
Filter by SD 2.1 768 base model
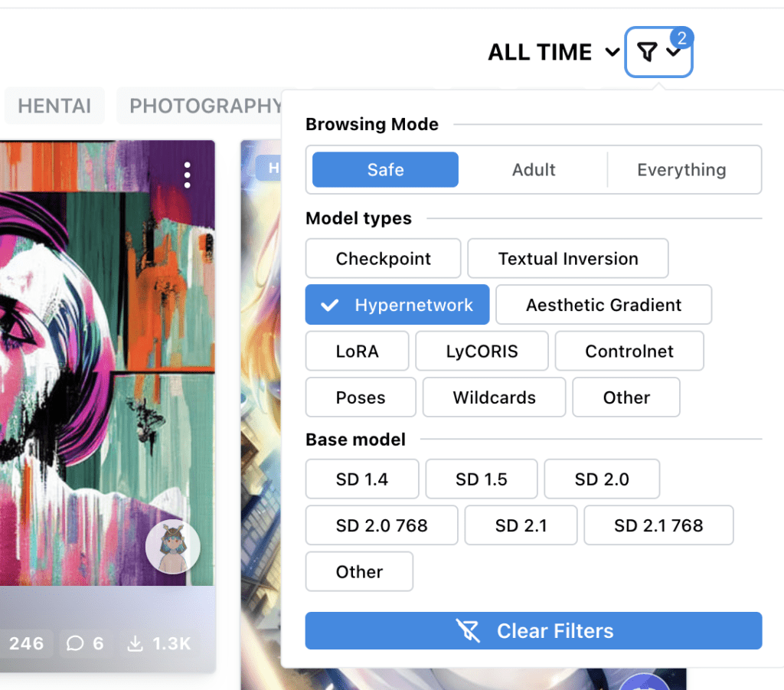click(658, 525)
